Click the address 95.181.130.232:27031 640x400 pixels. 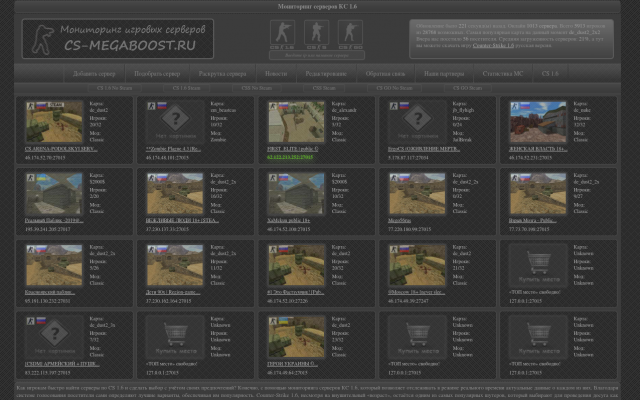pos(48,301)
